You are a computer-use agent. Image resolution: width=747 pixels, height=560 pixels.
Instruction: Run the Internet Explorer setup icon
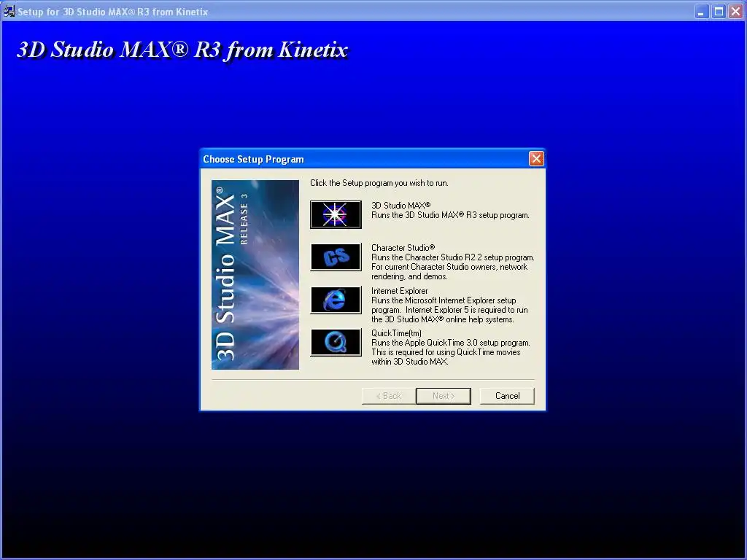(x=336, y=300)
